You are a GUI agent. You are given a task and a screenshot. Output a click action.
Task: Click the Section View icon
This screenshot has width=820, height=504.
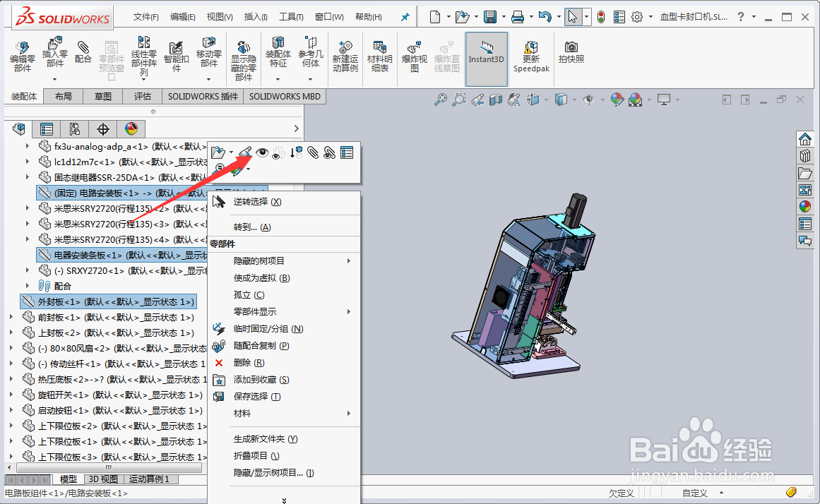(x=495, y=100)
